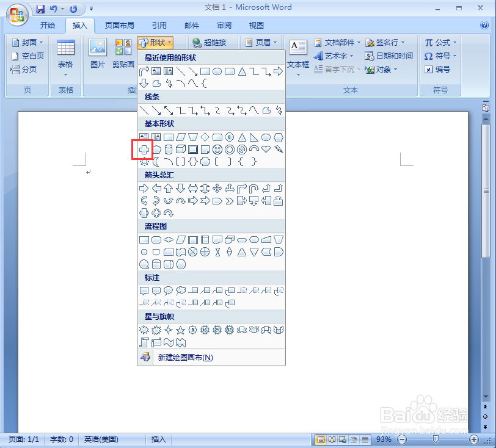This screenshot has width=496, height=448.
Task: Click the Office button top left
Action: [x=16, y=15]
